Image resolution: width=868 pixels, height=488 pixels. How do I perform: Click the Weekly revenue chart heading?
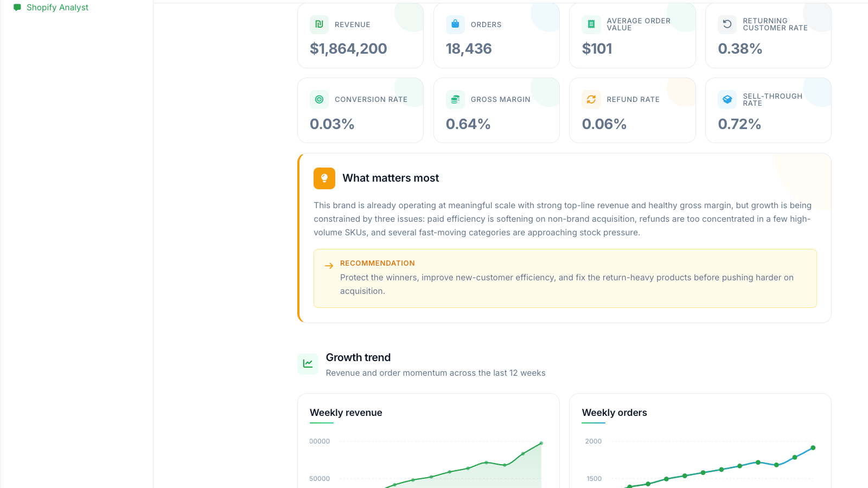tap(346, 413)
